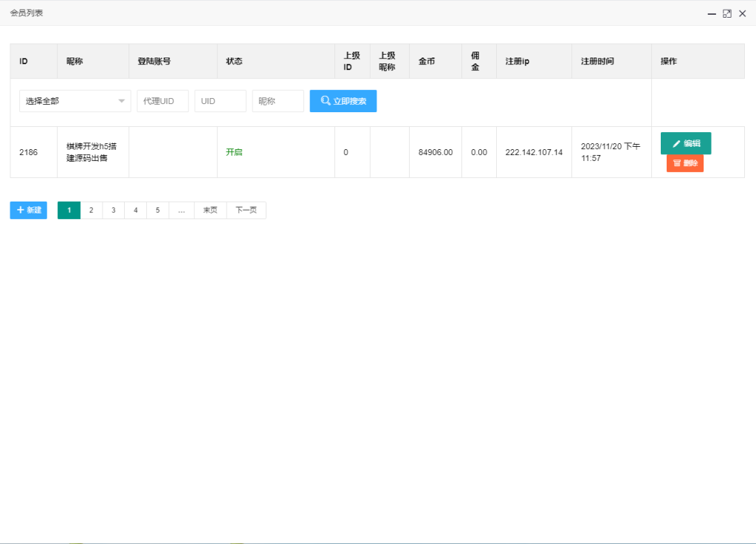Viewport: 756px width, 544px height.
Task: Click 下一页 to go to next page
Action: pos(246,210)
